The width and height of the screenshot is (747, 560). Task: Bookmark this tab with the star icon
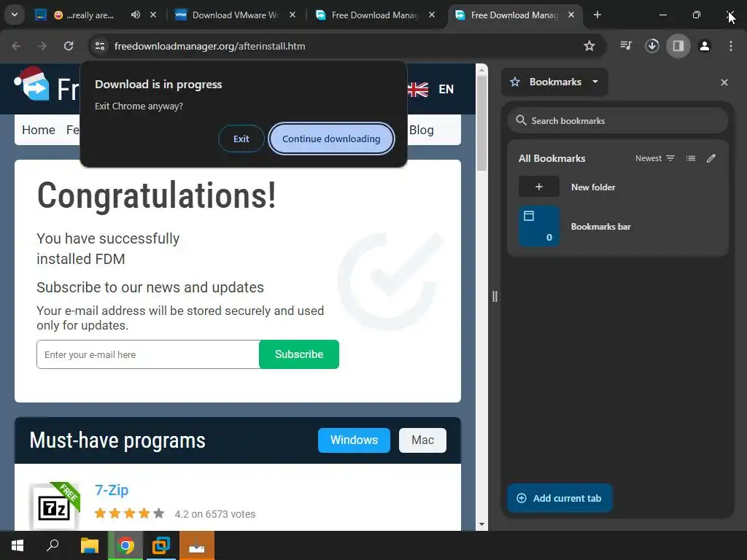[x=589, y=46]
